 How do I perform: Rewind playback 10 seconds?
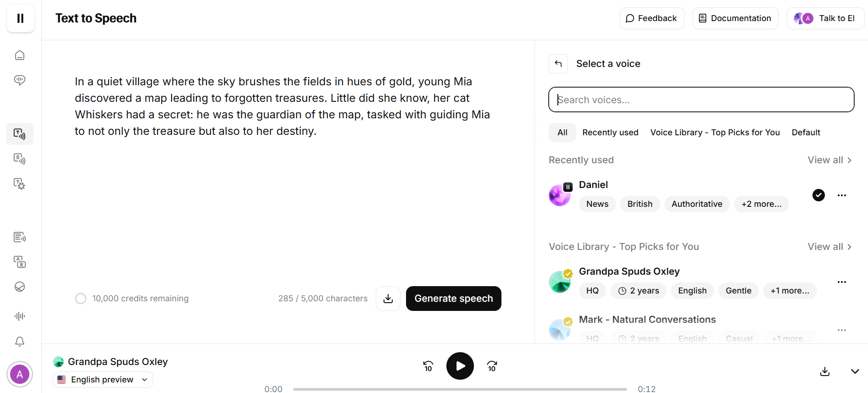tap(428, 366)
